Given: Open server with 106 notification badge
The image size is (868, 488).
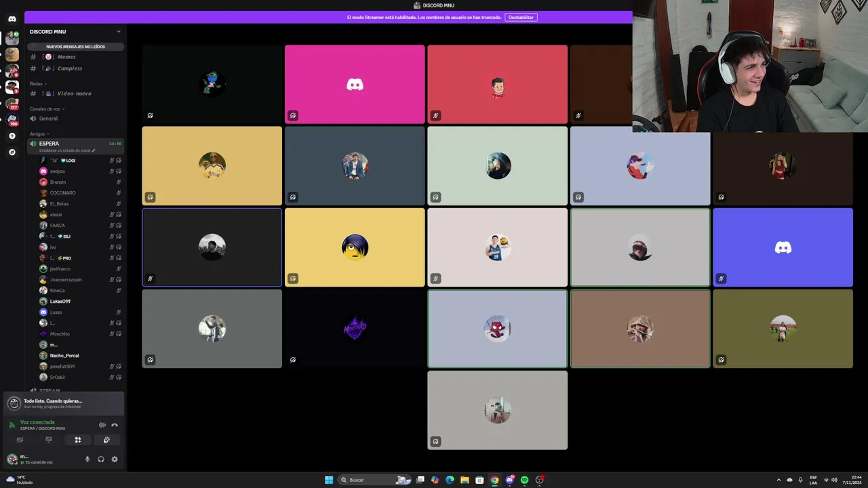Looking at the screenshot, I should tap(12, 120).
